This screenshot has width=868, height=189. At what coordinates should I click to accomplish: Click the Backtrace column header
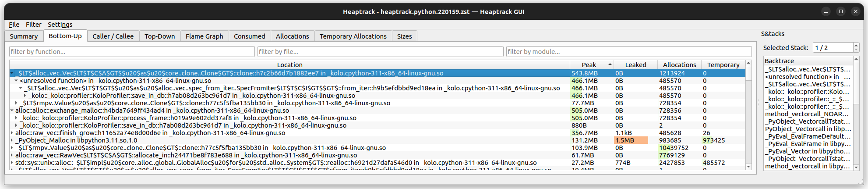point(808,61)
